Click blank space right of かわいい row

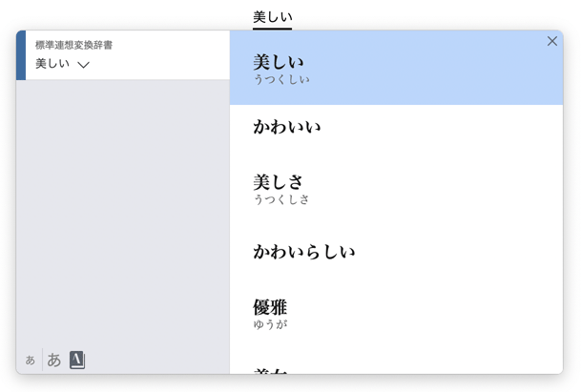click(x=448, y=127)
